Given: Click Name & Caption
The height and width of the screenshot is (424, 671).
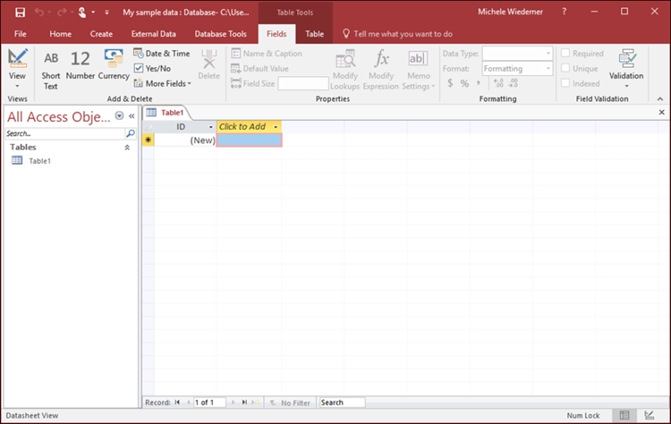Looking at the screenshot, I should point(267,53).
